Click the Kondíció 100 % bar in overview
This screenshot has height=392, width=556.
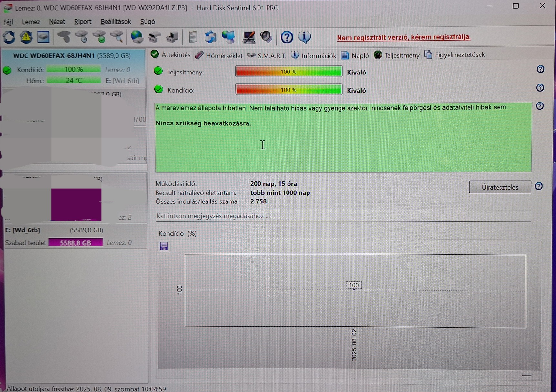[x=288, y=90]
